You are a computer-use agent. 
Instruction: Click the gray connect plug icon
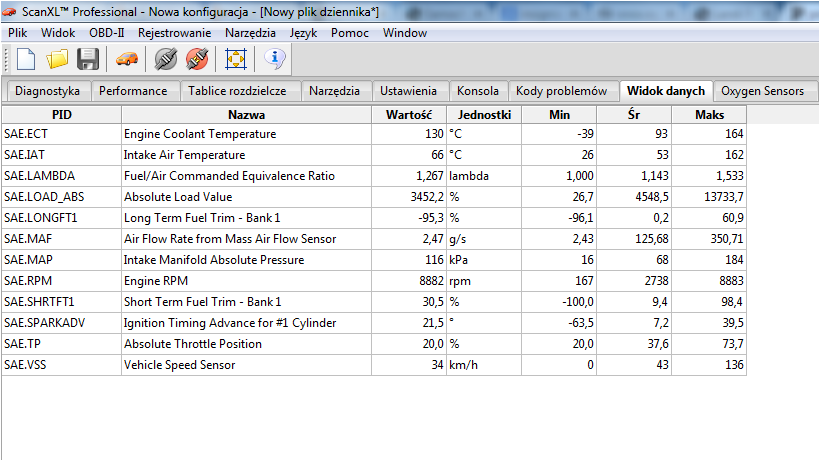pyautogui.click(x=166, y=59)
